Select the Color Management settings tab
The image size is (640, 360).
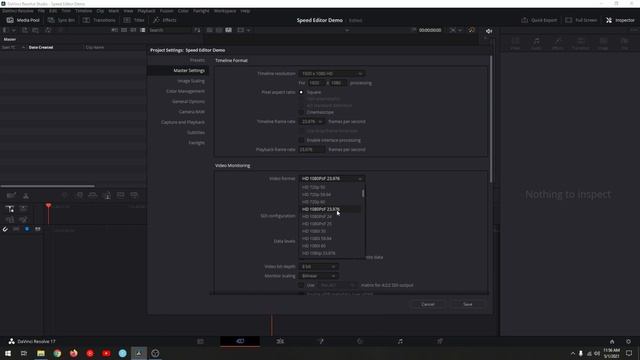[185, 91]
